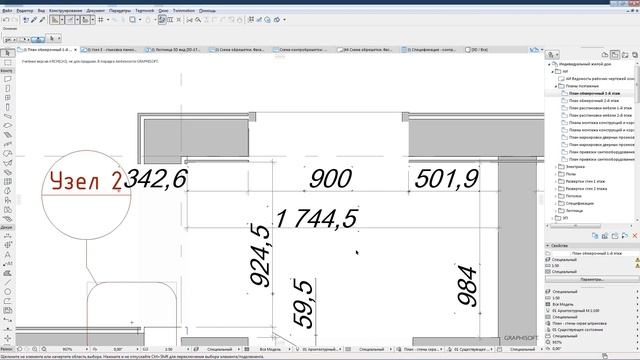Select the Curtain Wall tool in the toolbox

(x=7, y=182)
